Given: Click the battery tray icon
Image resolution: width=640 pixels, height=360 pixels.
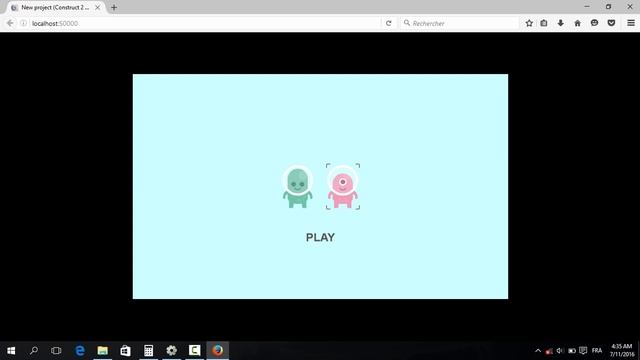Looking at the screenshot, I should [x=572, y=351].
